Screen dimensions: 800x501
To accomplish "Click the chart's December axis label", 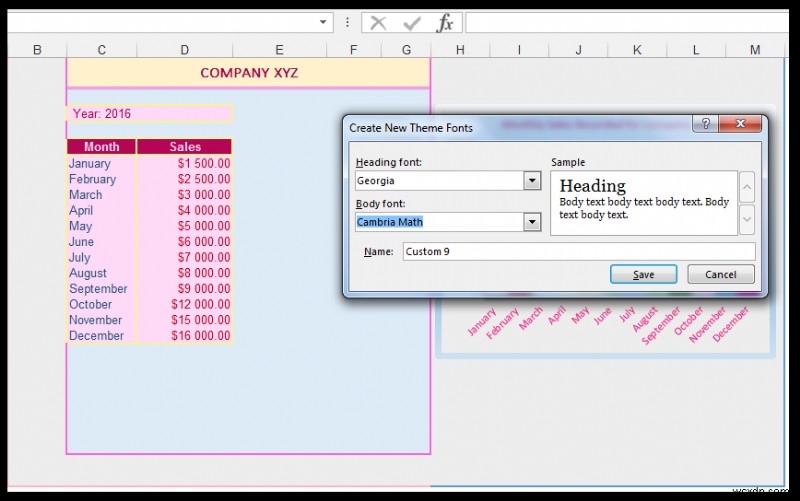I will (x=731, y=324).
